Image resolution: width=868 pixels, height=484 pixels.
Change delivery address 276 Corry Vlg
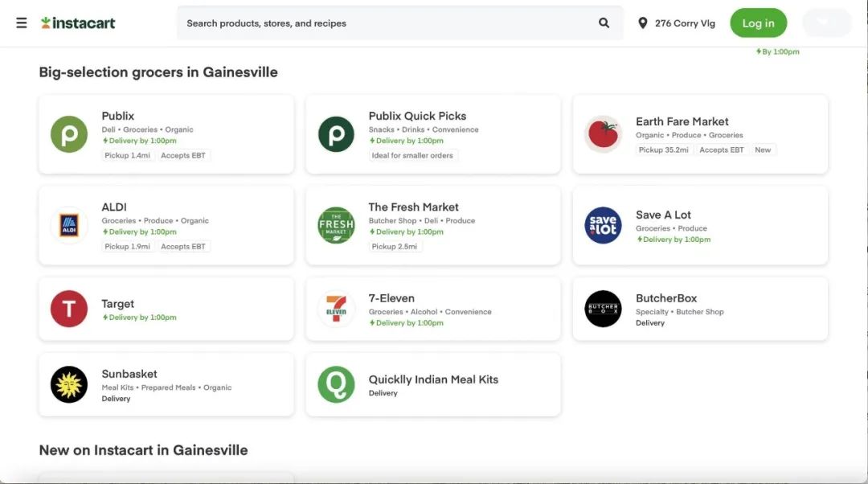(x=685, y=23)
